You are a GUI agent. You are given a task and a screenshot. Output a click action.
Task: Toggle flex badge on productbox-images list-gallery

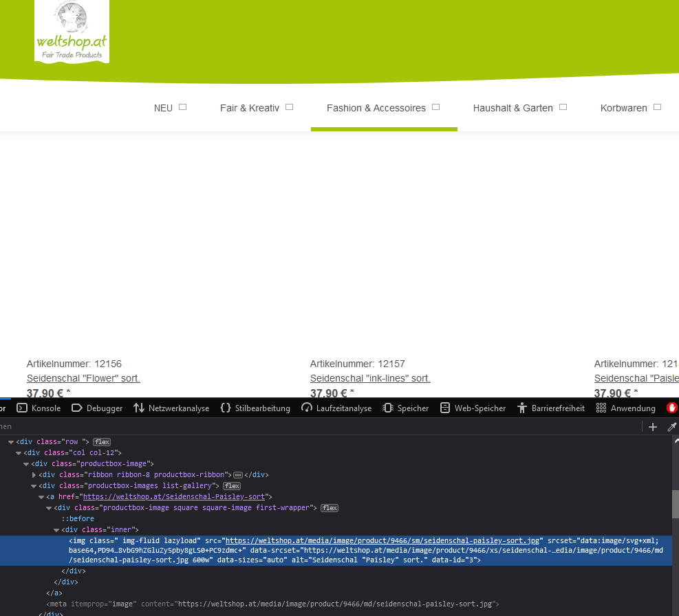tap(232, 485)
